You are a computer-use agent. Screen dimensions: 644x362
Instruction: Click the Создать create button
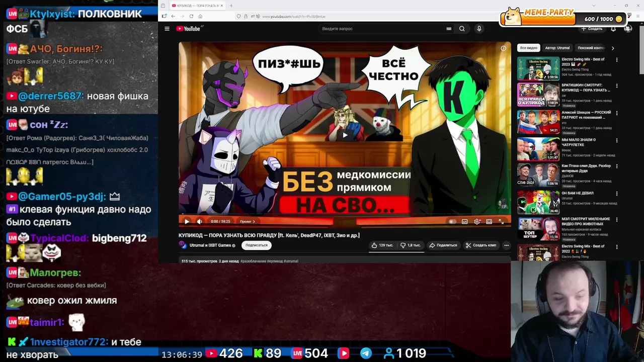[x=592, y=29]
